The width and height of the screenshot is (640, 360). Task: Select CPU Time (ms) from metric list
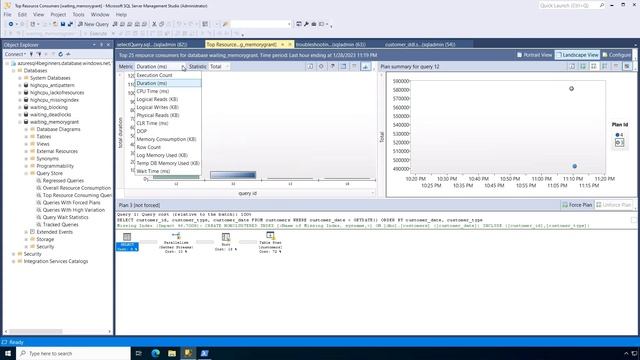[168, 91]
